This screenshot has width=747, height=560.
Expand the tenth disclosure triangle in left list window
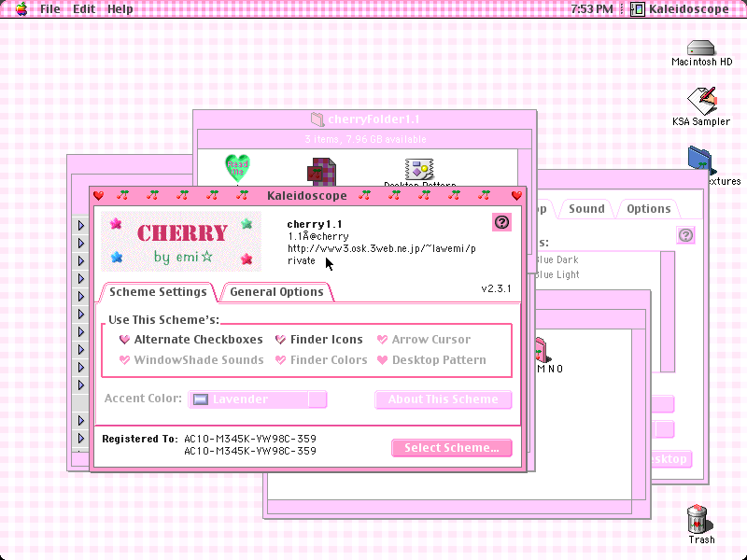81,385
